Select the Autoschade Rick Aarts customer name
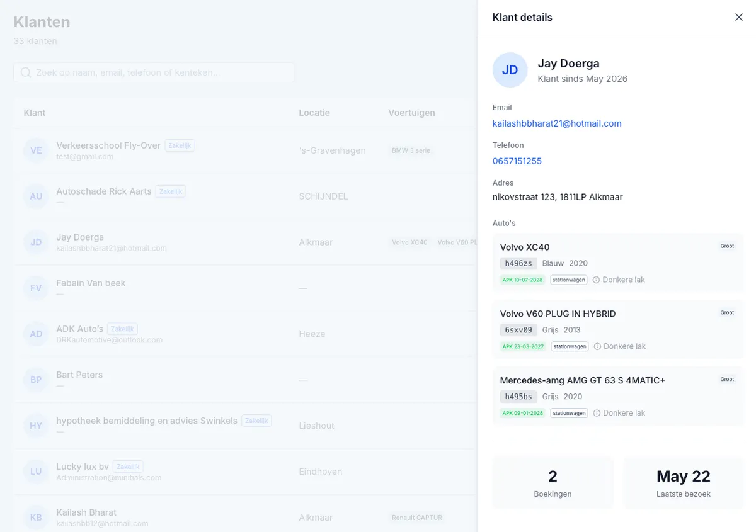756x532 pixels. click(x=104, y=191)
